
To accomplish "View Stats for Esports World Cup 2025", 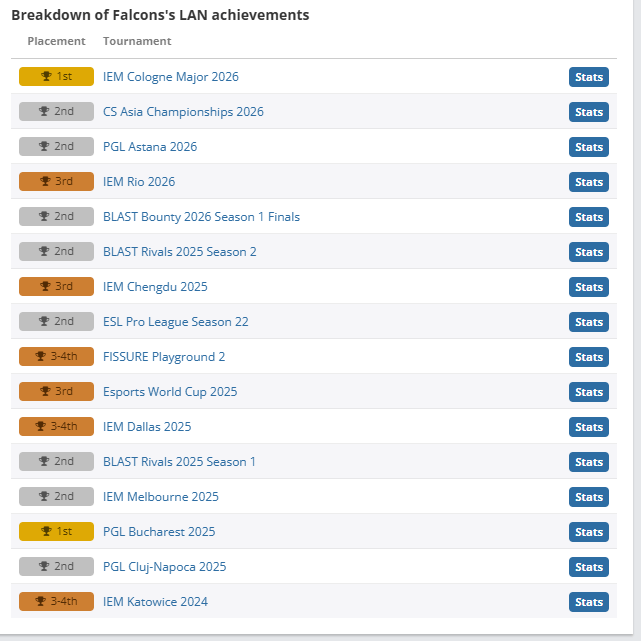I will click(x=589, y=392).
